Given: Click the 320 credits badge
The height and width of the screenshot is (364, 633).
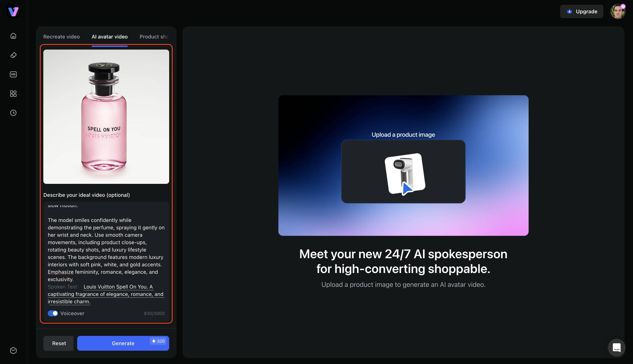Looking at the screenshot, I should (x=158, y=341).
